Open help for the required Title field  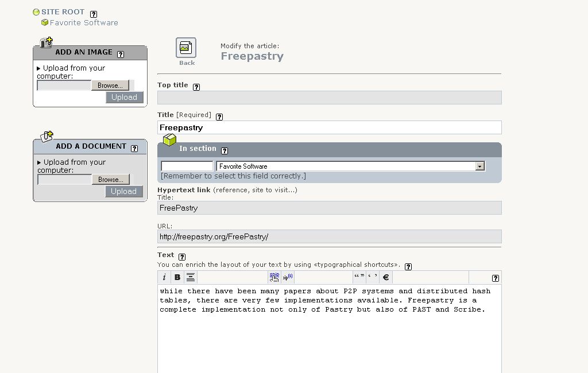(x=219, y=117)
